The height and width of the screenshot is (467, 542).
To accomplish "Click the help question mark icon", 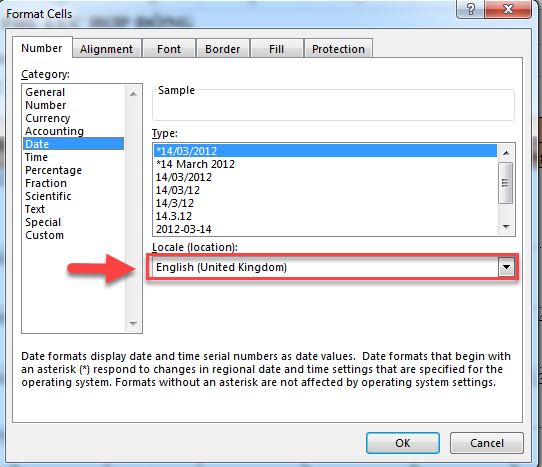I will 470,9.
